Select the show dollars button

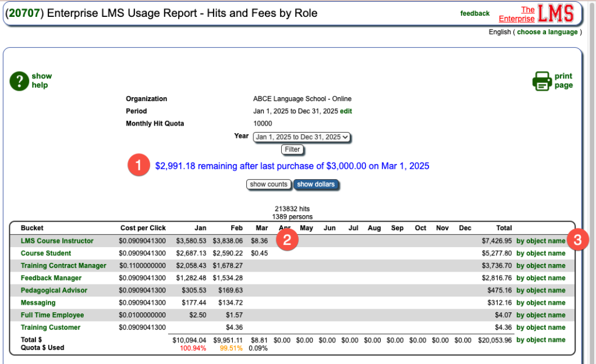pyautogui.click(x=316, y=184)
